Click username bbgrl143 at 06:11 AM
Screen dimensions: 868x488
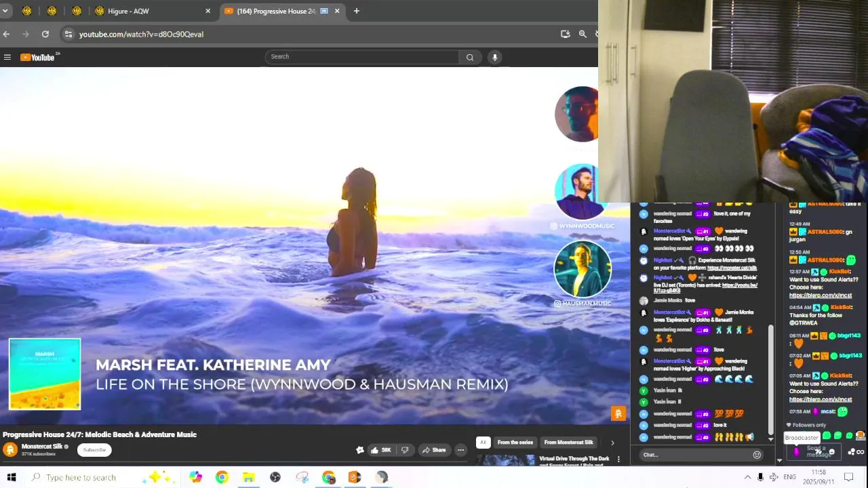pos(849,335)
